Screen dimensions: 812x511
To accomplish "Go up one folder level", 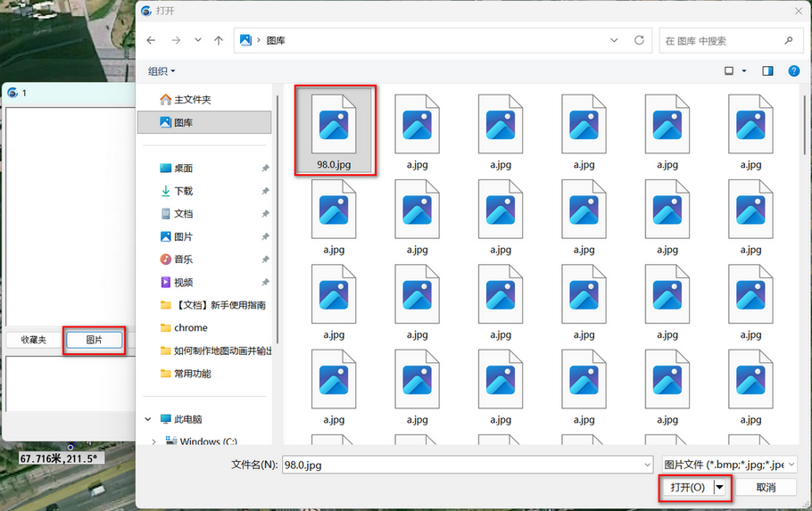I will 219,40.
